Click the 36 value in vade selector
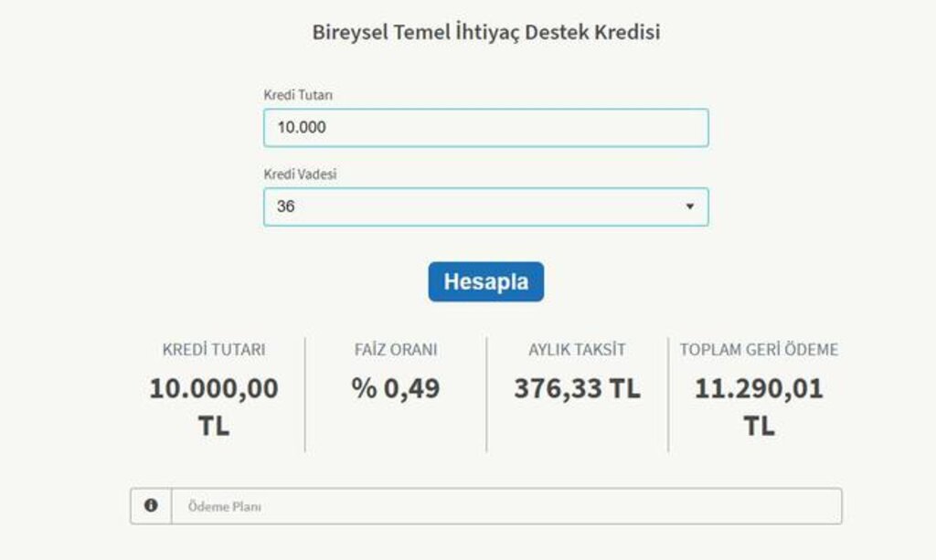This screenshot has width=936, height=560. pyautogui.click(x=285, y=206)
